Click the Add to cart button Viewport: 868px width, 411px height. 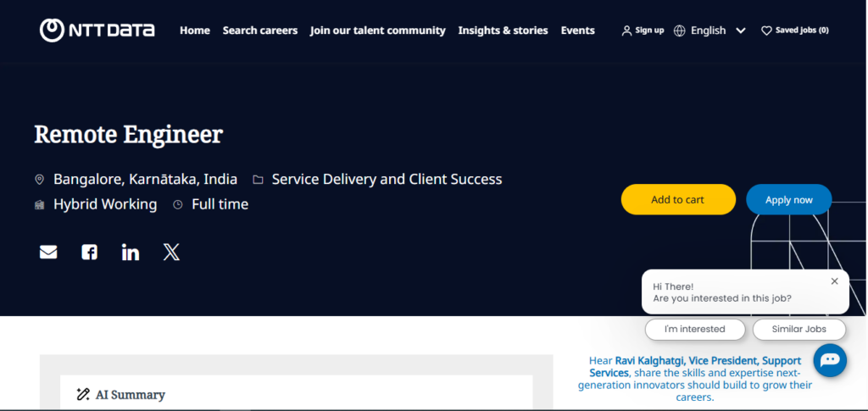point(678,199)
